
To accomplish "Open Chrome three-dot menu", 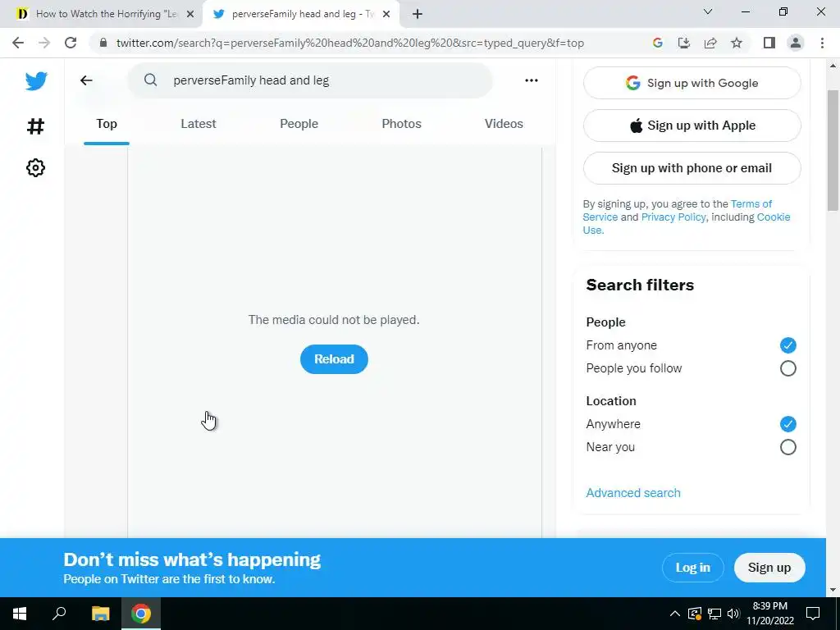I will (x=822, y=43).
